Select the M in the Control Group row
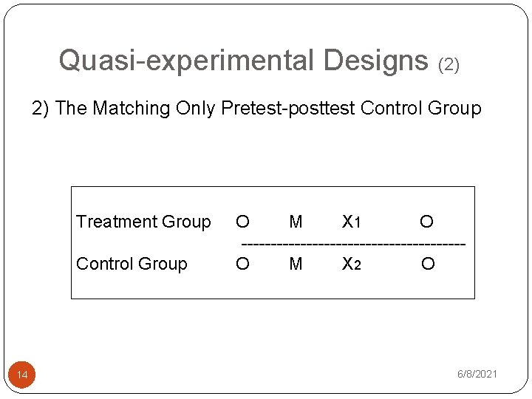 [296, 264]
